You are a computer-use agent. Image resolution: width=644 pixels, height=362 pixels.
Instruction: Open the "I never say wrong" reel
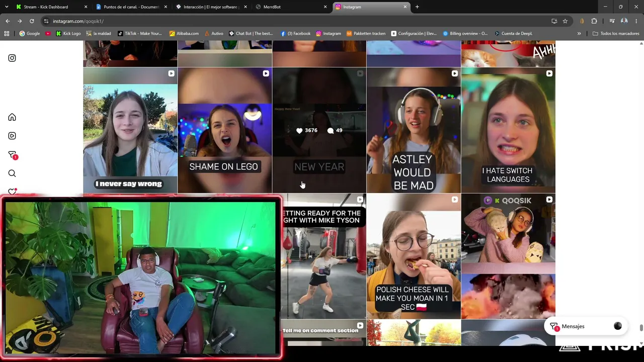(130, 130)
